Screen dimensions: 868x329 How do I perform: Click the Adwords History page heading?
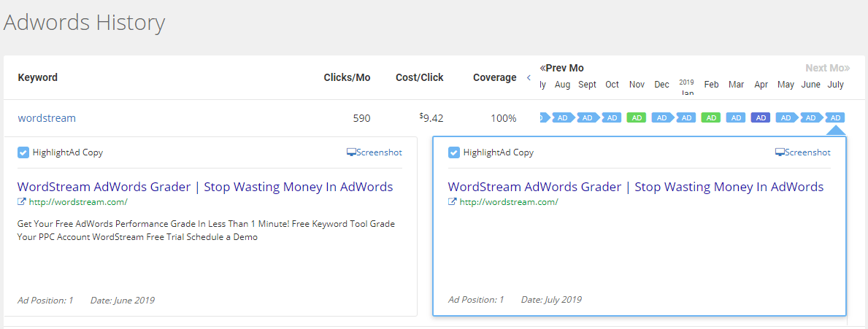pyautogui.click(x=84, y=23)
